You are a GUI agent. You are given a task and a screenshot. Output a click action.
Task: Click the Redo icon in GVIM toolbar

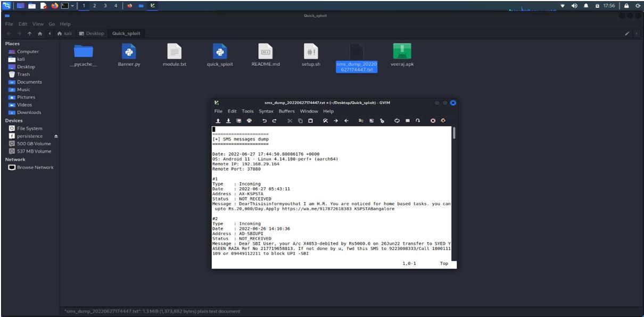click(274, 121)
